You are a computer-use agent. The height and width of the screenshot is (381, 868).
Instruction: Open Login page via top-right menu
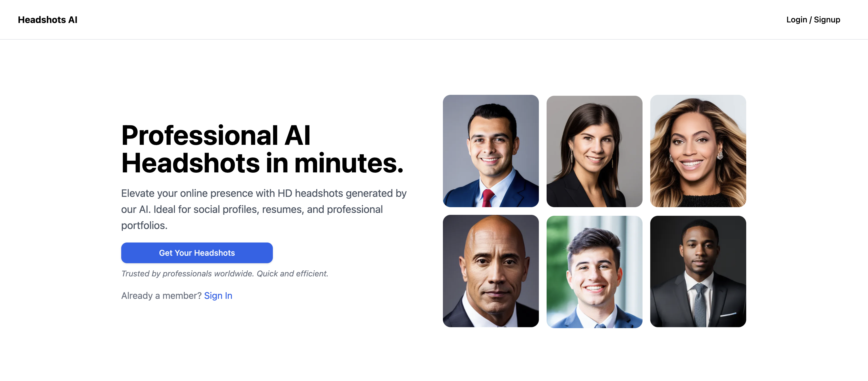[x=813, y=19]
